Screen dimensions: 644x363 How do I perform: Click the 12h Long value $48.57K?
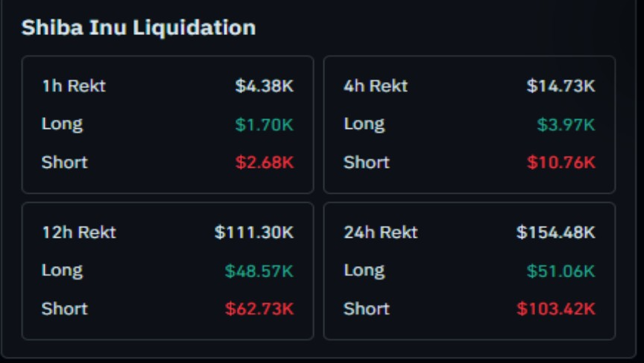click(259, 271)
